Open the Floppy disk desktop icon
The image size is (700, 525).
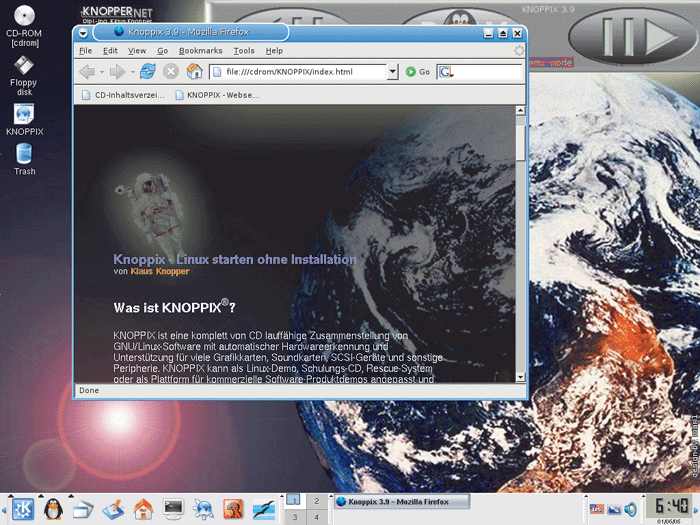(x=24, y=76)
